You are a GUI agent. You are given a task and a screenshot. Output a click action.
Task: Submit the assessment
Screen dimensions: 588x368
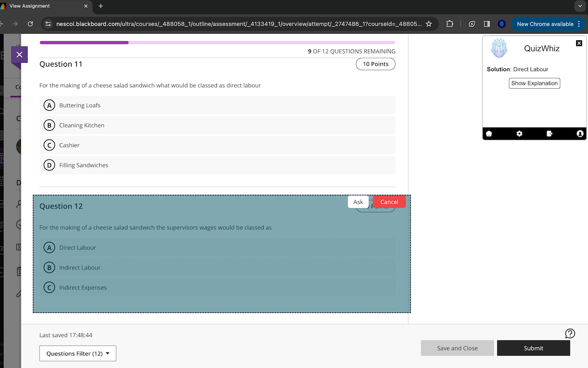pos(533,348)
